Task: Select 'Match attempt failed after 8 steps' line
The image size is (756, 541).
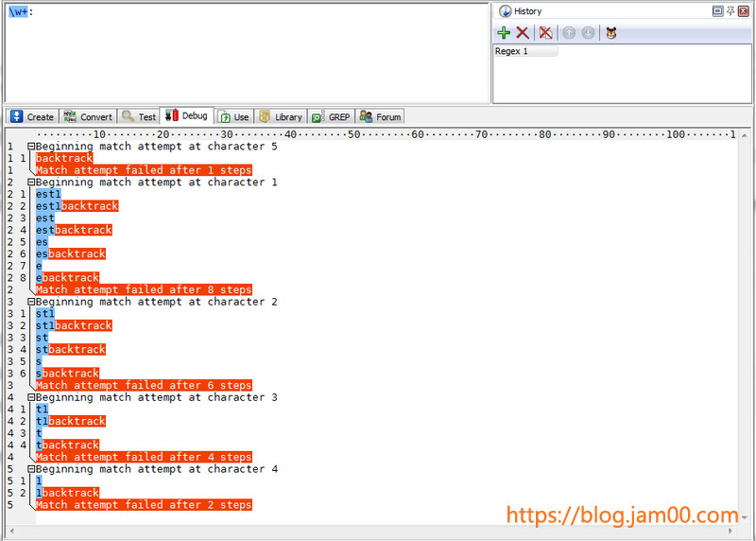Action: click(144, 289)
